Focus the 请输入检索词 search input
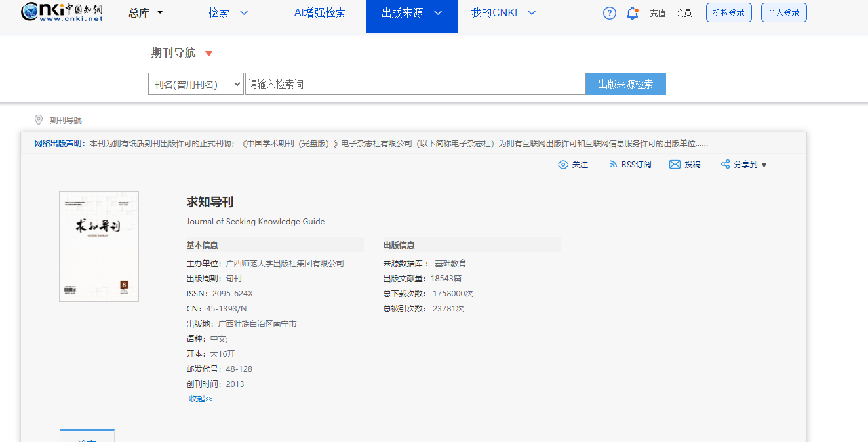 415,84
